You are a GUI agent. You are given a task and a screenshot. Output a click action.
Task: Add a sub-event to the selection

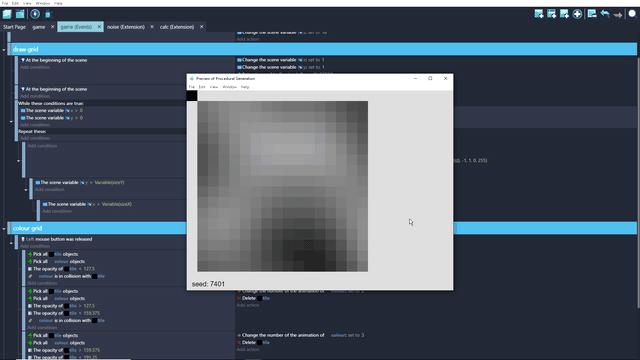click(x=551, y=14)
